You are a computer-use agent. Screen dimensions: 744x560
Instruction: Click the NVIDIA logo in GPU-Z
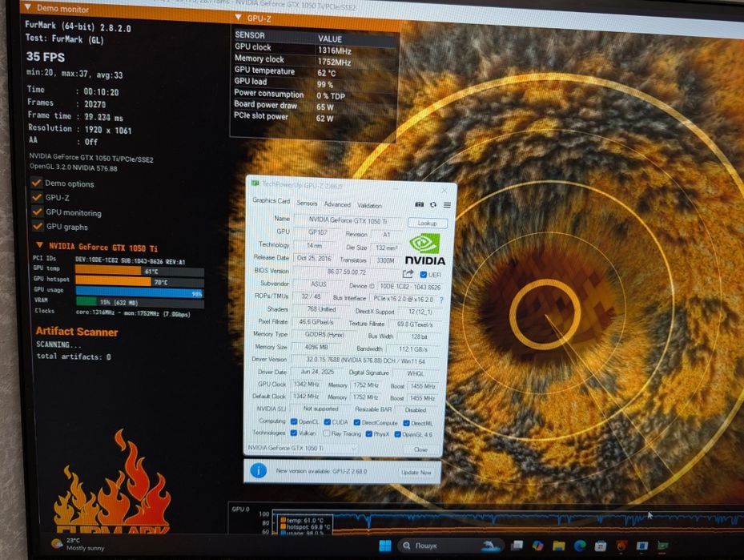click(x=425, y=249)
